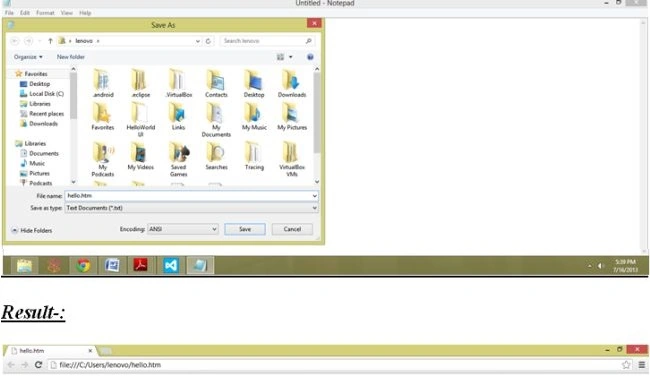Expand the address bar history dropdown

point(197,41)
